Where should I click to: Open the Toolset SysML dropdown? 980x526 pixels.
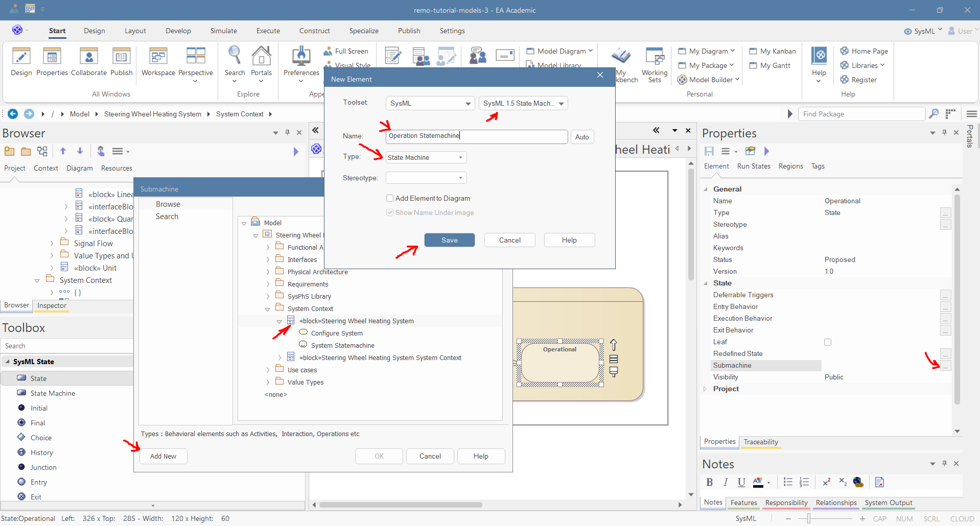click(x=430, y=103)
